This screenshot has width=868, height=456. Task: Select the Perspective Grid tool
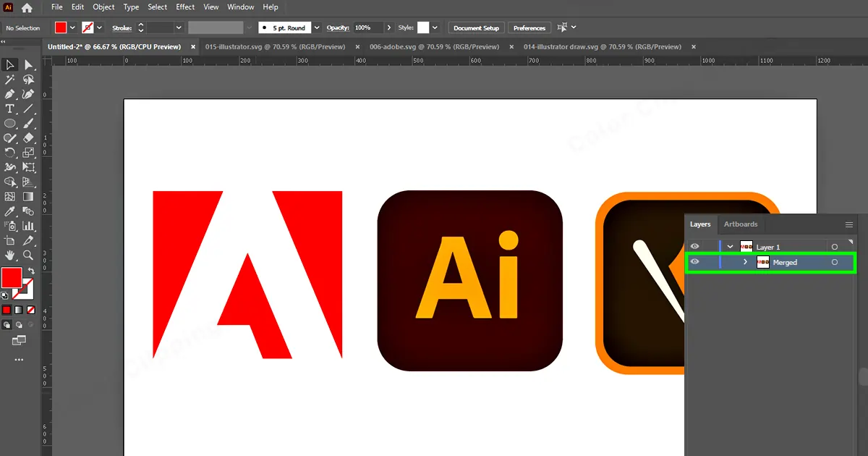tap(28, 182)
